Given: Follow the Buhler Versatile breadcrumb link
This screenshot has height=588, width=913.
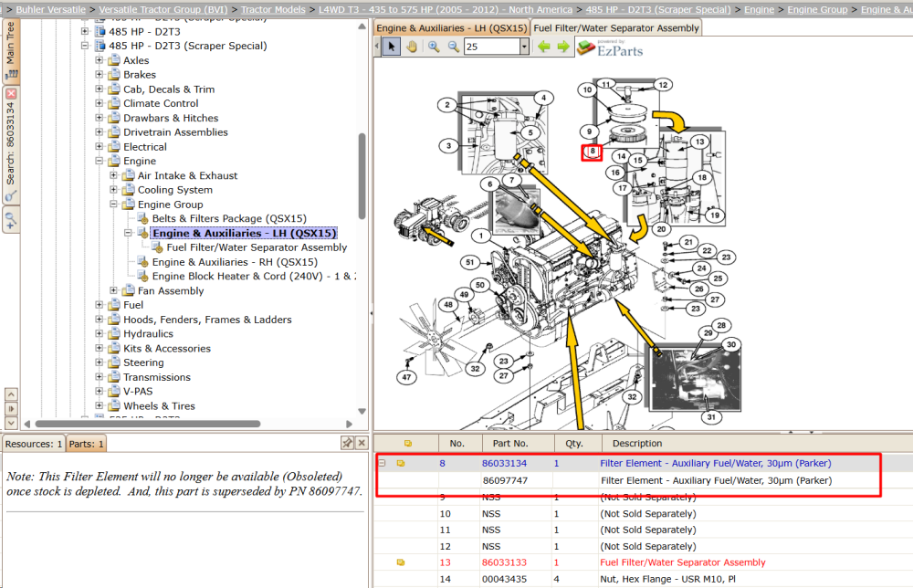Looking at the screenshot, I should (50, 9).
